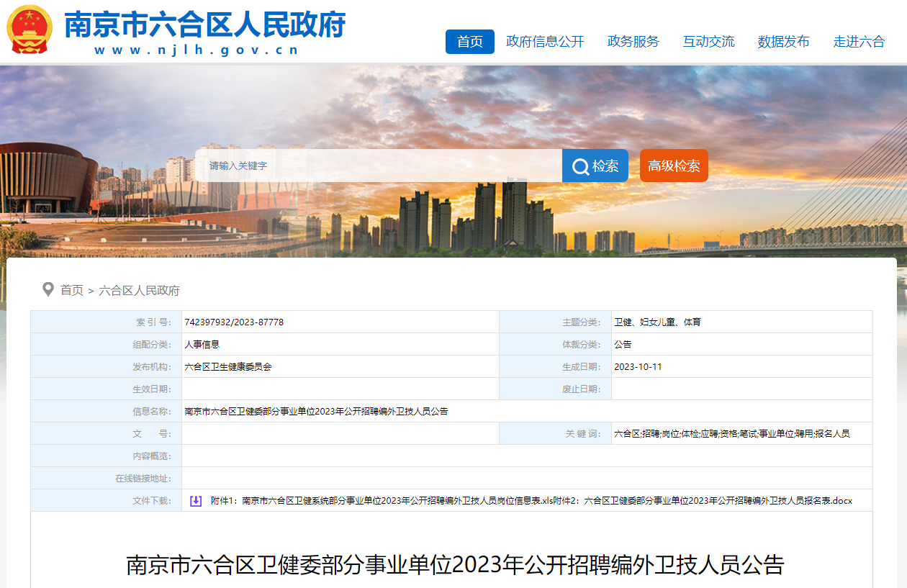The image size is (907, 588).
Task: Click the announcement headline above the article
Action: coord(454,565)
